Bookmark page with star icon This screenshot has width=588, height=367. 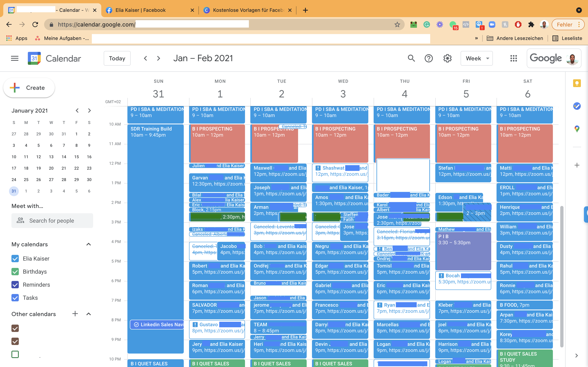[397, 24]
